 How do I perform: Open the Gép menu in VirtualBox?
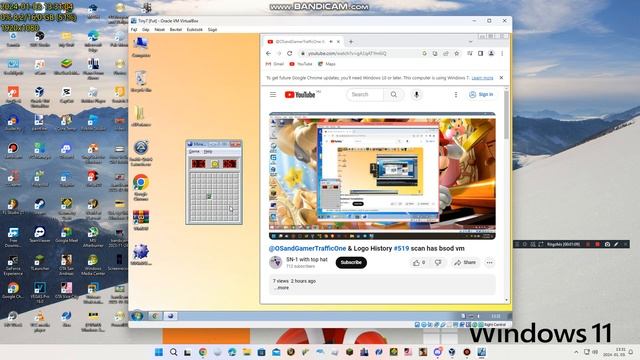click(146, 30)
